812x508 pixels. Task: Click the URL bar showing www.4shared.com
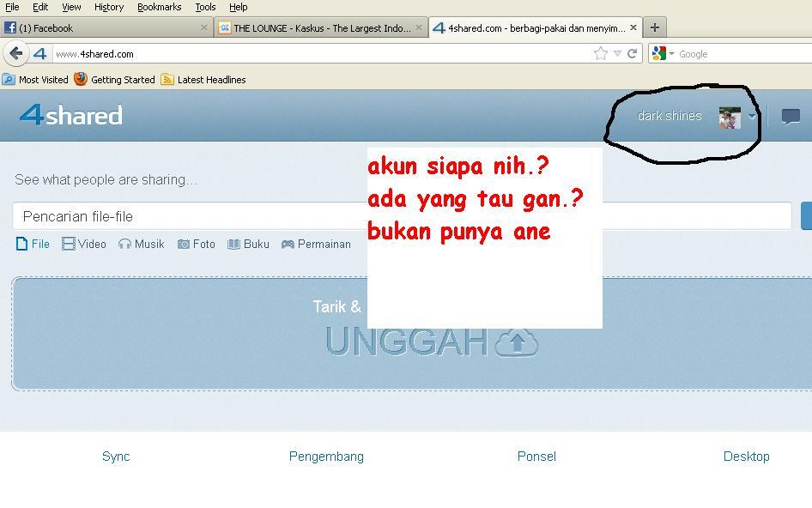point(321,54)
